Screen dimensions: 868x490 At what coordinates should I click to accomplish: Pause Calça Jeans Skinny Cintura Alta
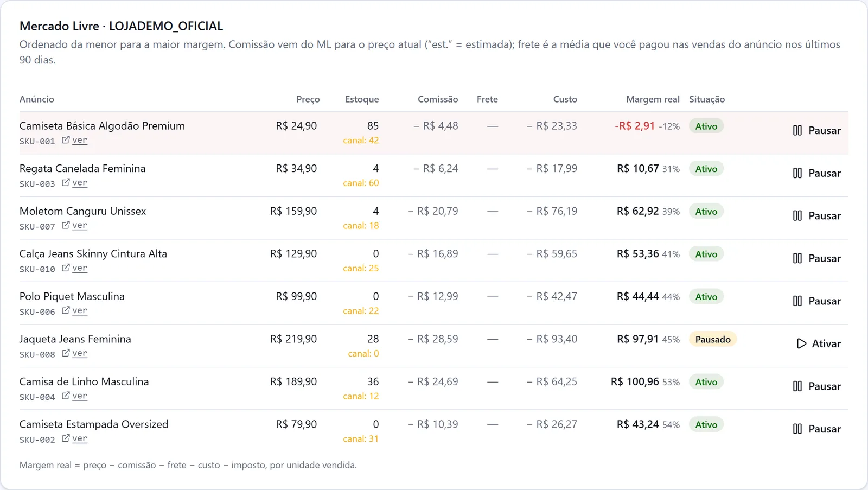[x=816, y=258]
